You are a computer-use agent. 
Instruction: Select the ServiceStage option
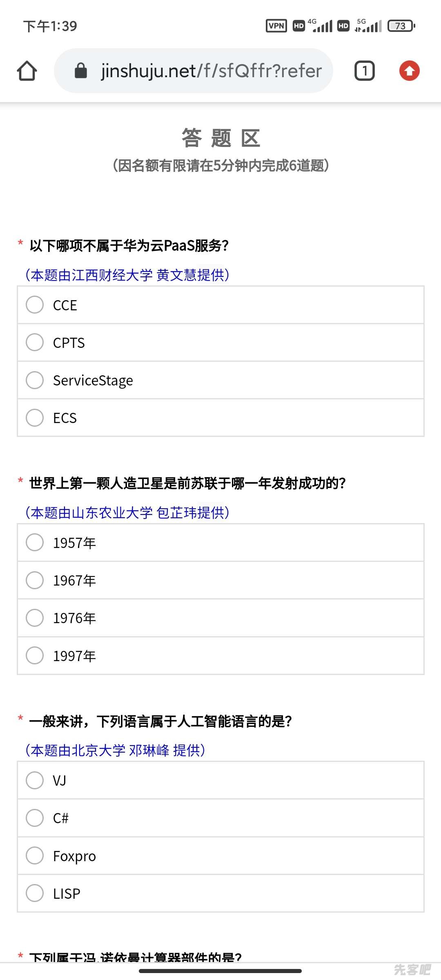pos(35,380)
